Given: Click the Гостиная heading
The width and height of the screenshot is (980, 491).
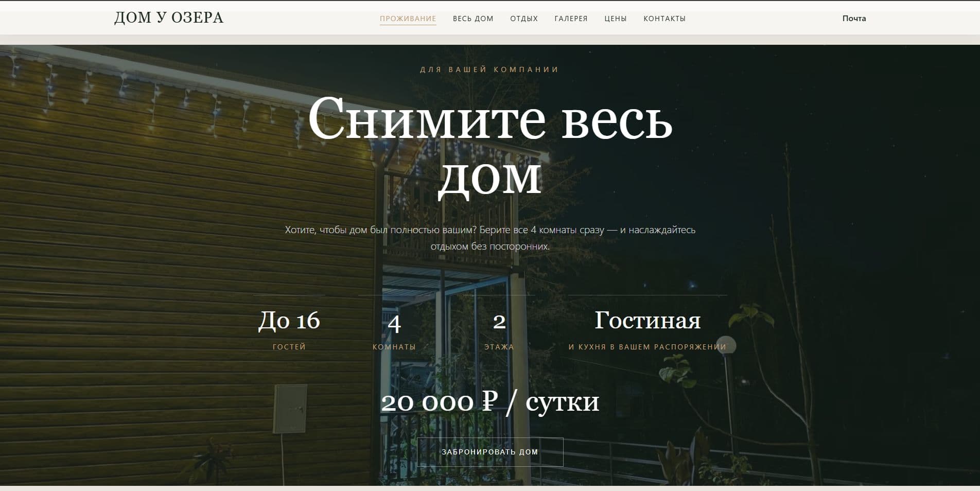Looking at the screenshot, I should [x=647, y=320].
